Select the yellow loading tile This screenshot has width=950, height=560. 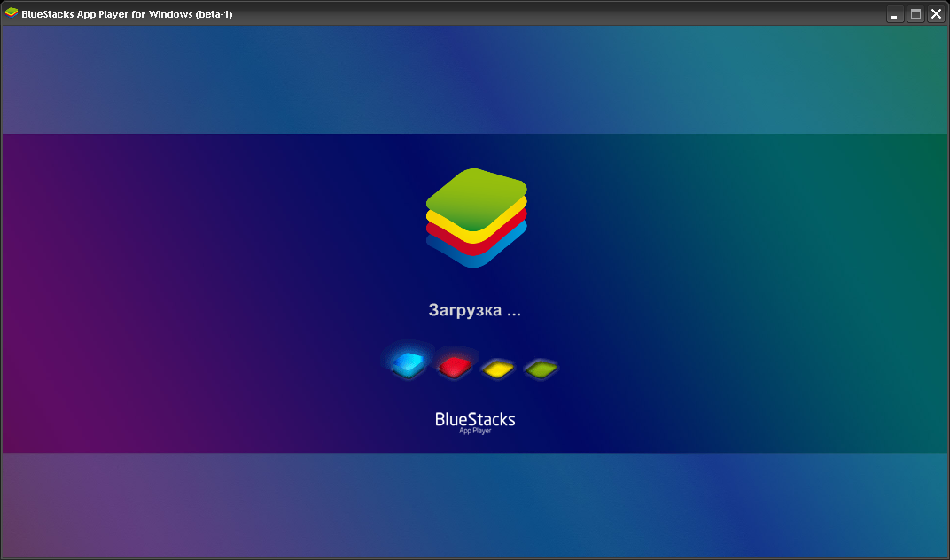(x=498, y=368)
